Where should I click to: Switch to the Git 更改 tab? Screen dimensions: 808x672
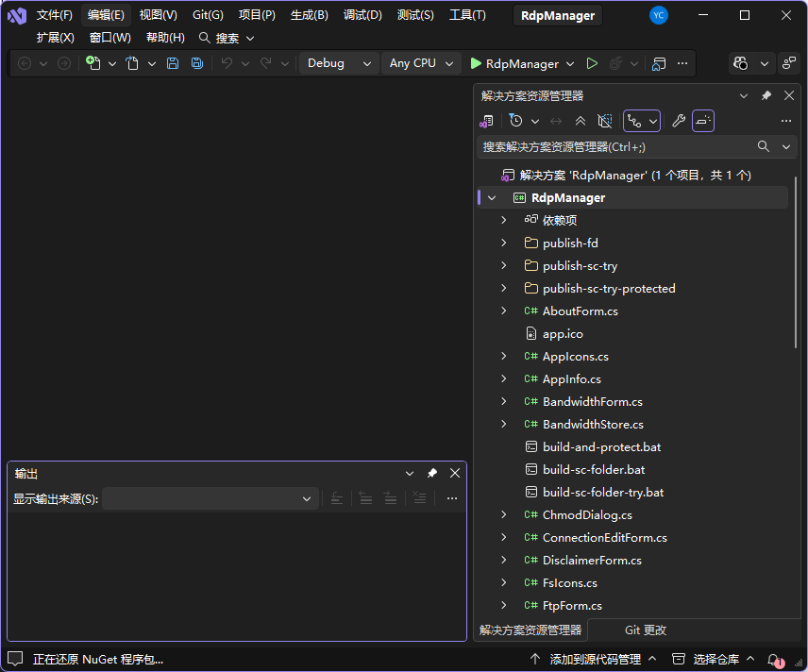pyautogui.click(x=645, y=630)
